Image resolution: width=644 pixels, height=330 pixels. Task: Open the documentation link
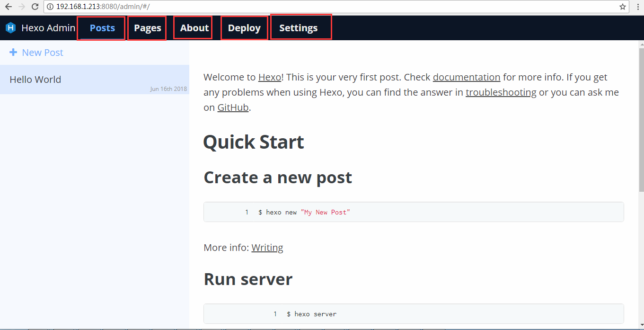[x=467, y=77]
